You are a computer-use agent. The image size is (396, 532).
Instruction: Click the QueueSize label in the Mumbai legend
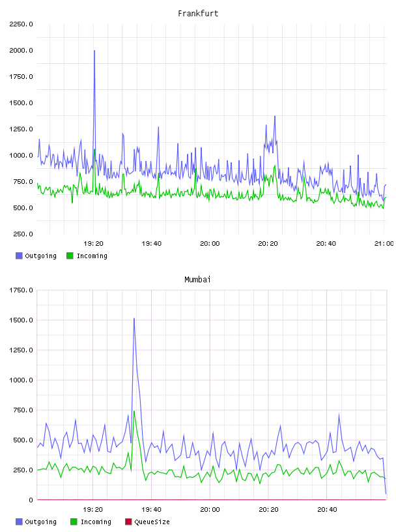pyautogui.click(x=152, y=522)
